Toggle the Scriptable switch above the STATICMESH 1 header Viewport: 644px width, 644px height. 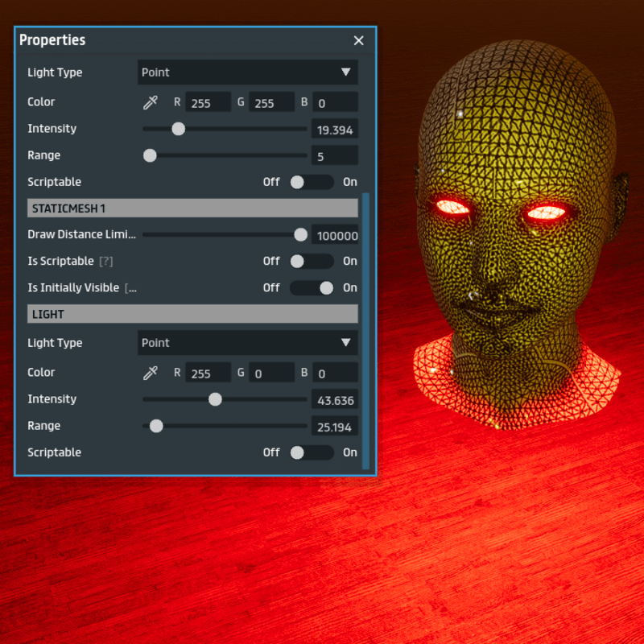[311, 182]
